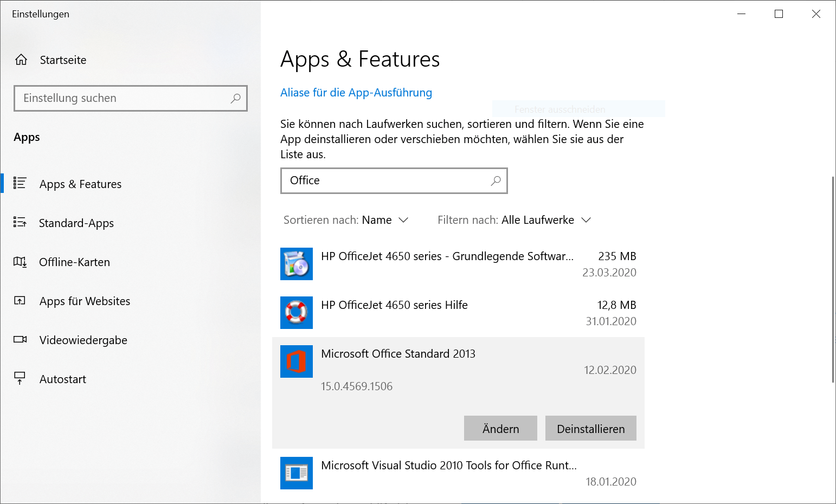
Task: Click the Videowiedergabe camera icon
Action: click(x=20, y=340)
